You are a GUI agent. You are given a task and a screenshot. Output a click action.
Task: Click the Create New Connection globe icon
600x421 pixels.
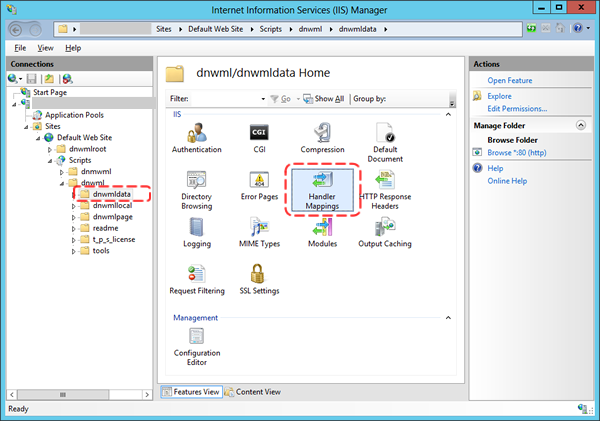(13, 78)
